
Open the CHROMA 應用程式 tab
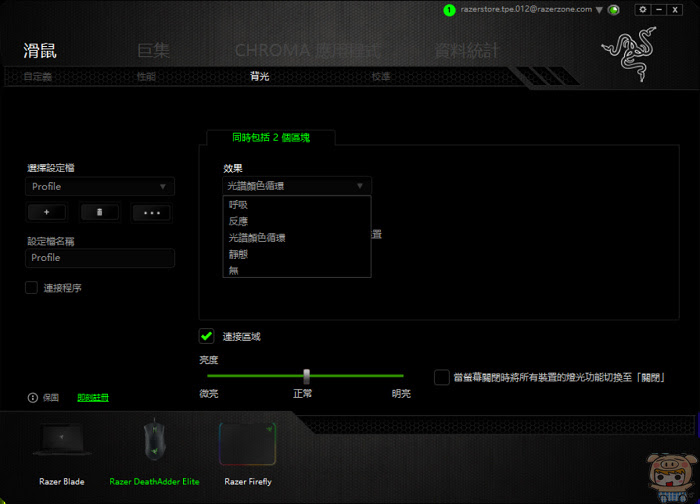point(308,50)
